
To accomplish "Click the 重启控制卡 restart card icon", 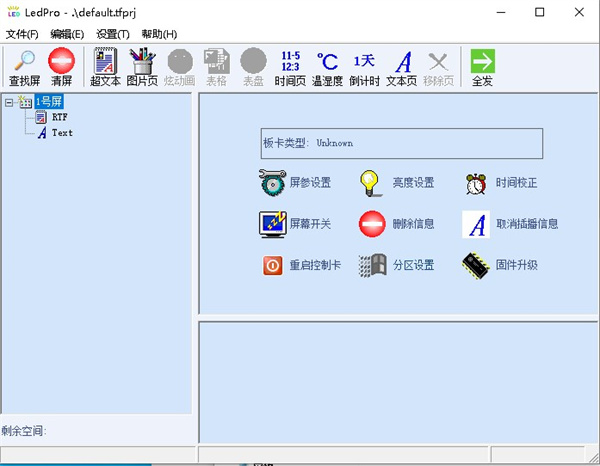I will (x=272, y=266).
